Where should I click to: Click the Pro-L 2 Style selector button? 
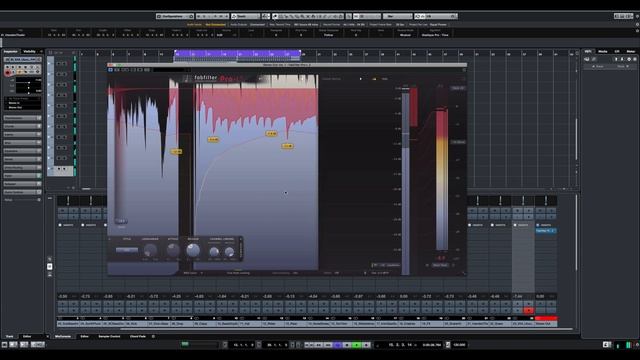[x=127, y=249]
